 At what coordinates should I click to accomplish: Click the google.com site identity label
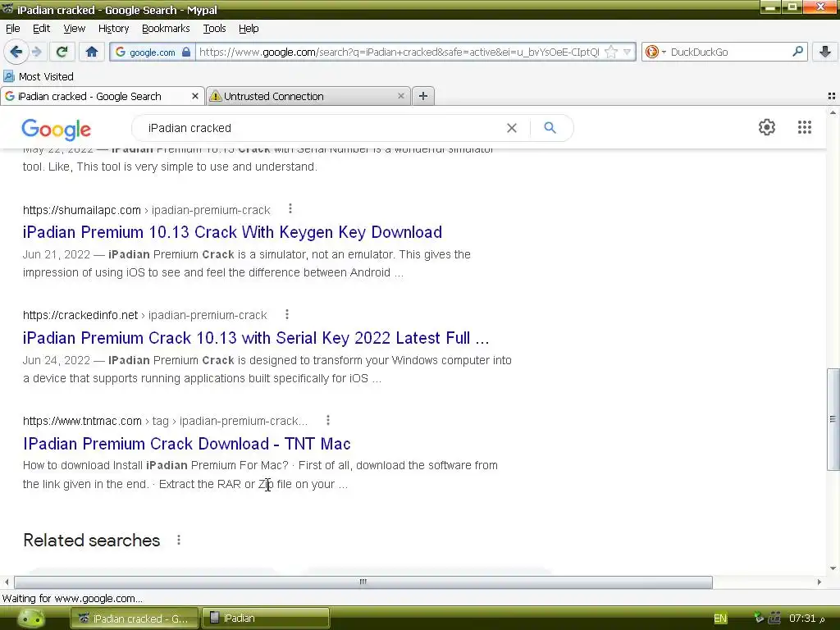[152, 52]
